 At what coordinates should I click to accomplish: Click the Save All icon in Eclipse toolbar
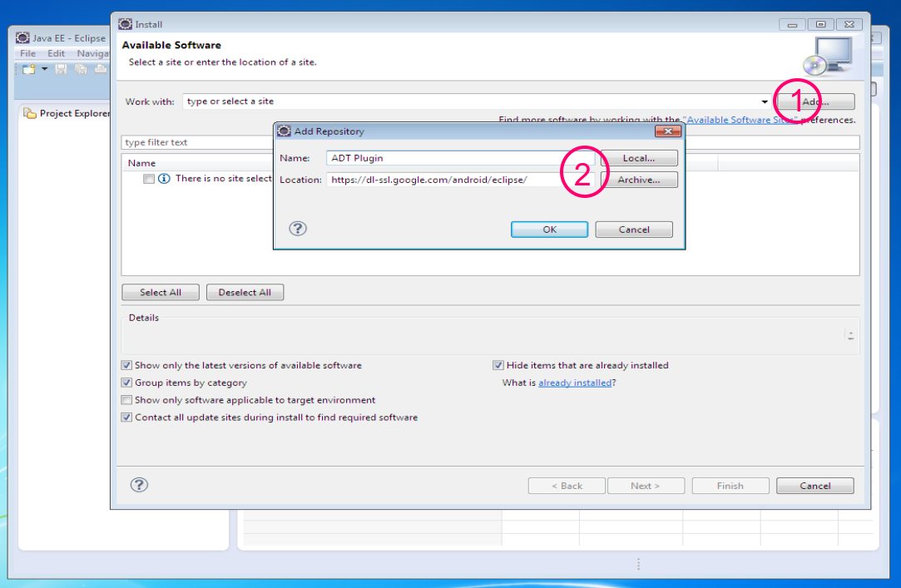pyautogui.click(x=81, y=69)
